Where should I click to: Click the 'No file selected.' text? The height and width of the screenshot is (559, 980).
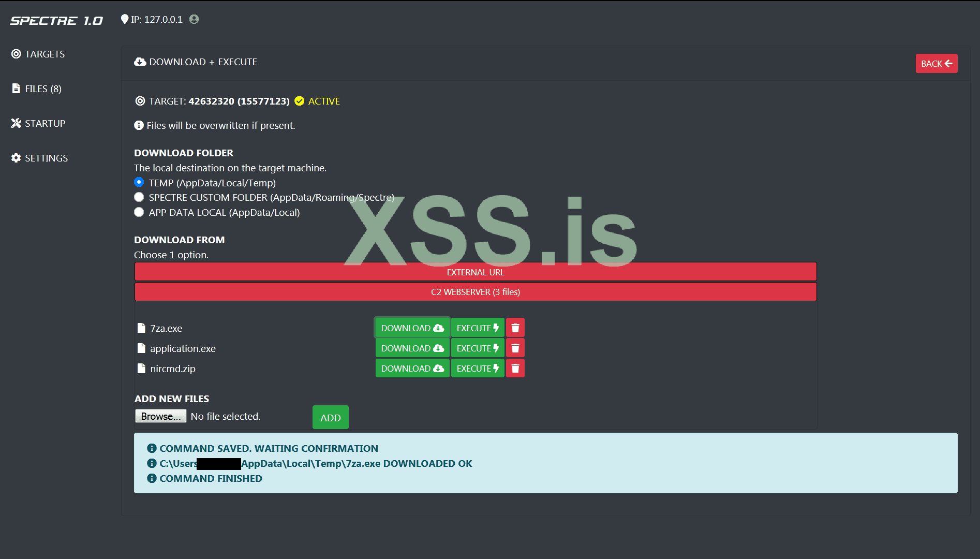coord(226,416)
